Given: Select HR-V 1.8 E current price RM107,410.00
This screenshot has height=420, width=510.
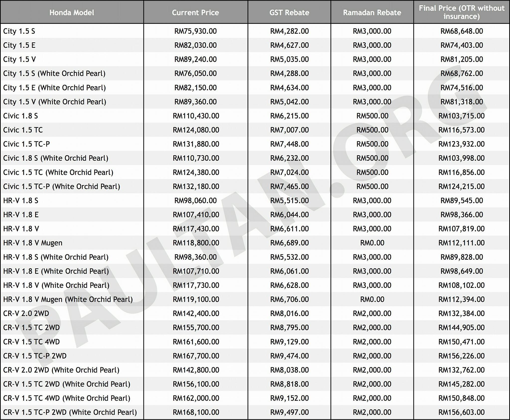Looking at the screenshot, I should 196,215.
